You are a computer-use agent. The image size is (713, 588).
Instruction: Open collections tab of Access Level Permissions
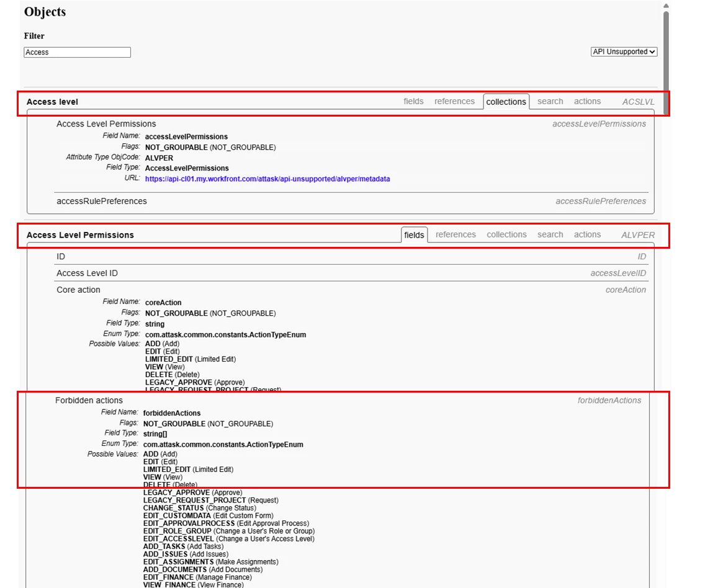click(x=506, y=234)
